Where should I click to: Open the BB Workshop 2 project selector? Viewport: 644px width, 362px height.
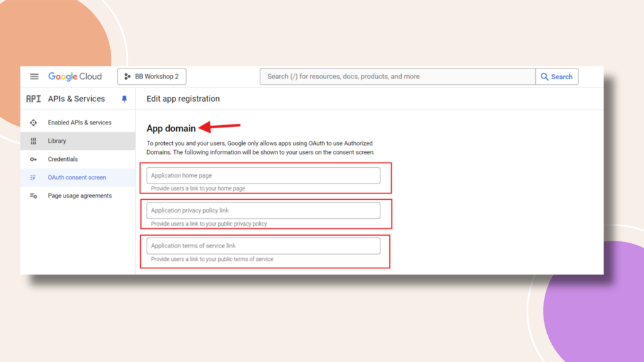(152, 76)
